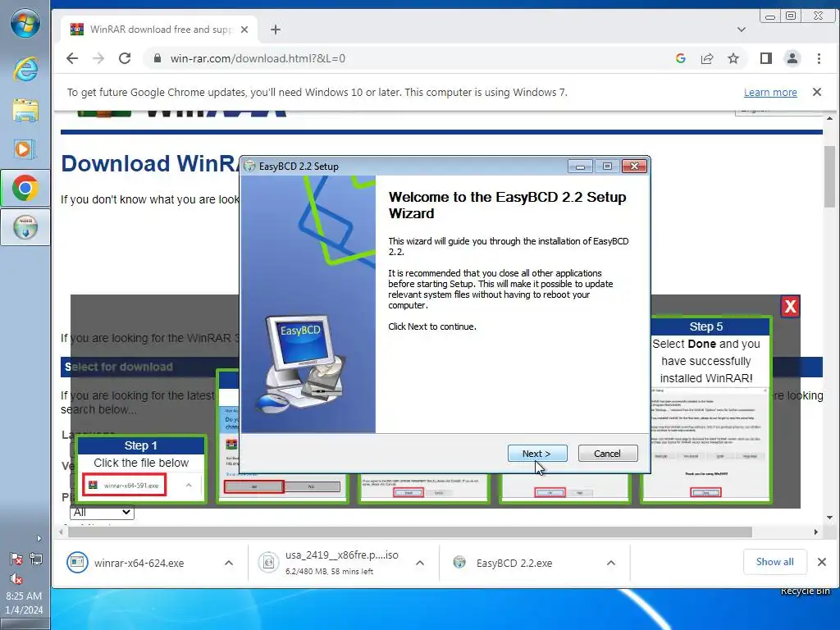This screenshot has height=630, width=840.
Task: Click the page horizontal scrollbar
Action: [410, 532]
